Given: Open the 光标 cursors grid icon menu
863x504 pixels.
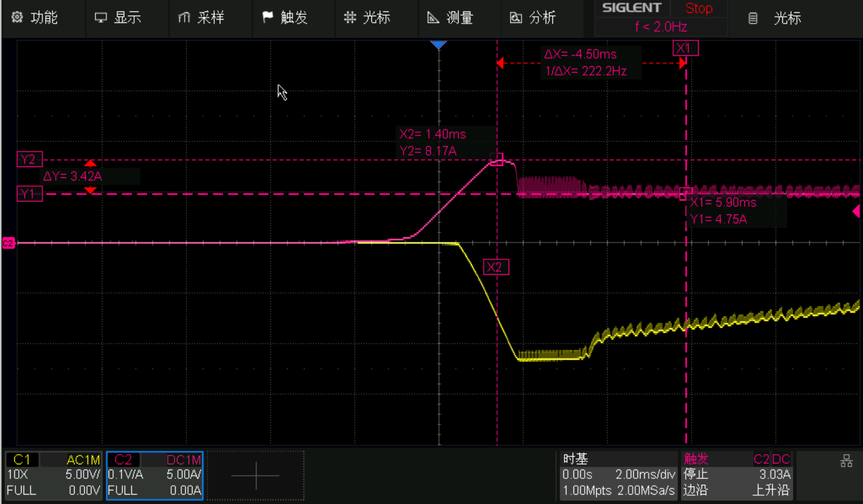Looking at the screenshot, I should click(350, 18).
